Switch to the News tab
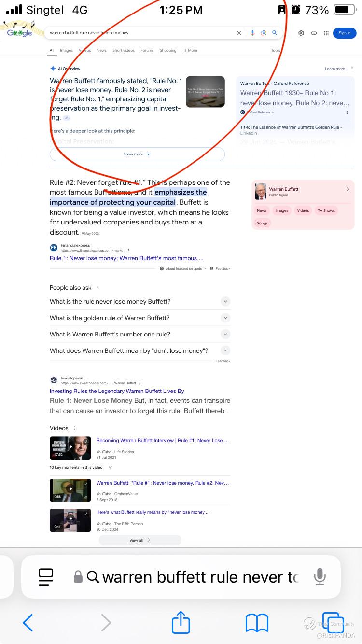This screenshot has width=362, height=644. [101, 50]
